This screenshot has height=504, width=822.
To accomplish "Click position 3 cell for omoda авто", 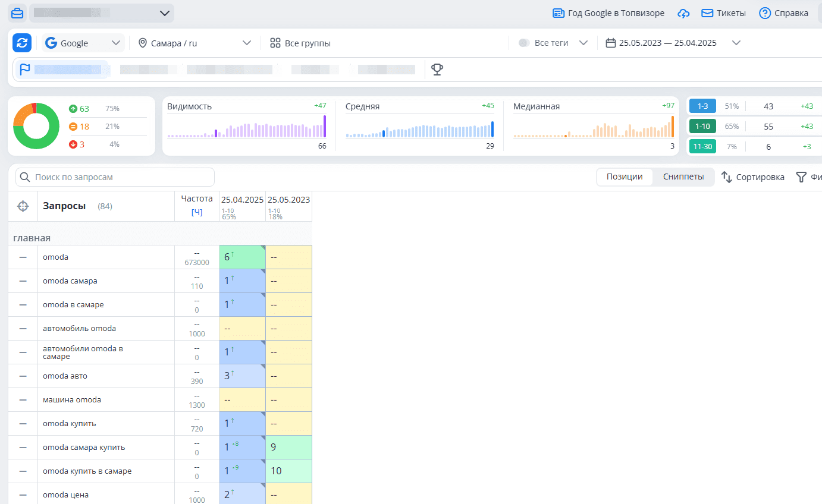I will (x=242, y=376).
